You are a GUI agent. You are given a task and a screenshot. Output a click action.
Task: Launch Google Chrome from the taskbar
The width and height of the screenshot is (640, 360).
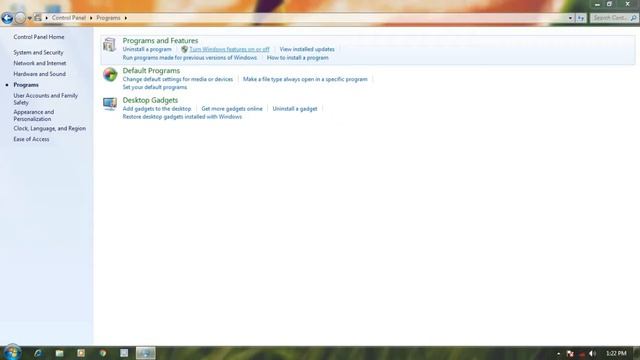(103, 353)
